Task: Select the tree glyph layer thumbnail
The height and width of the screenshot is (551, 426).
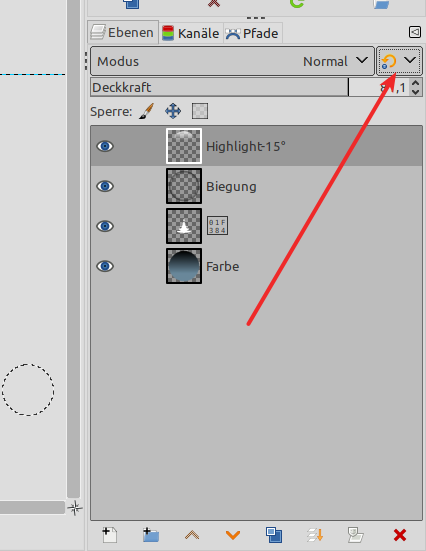Action: click(x=184, y=226)
